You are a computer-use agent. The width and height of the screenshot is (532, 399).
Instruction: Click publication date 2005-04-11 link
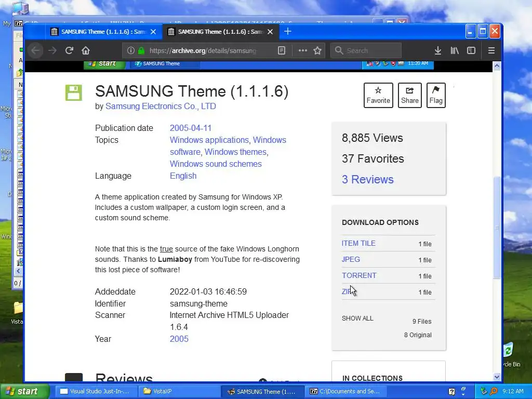pos(190,128)
